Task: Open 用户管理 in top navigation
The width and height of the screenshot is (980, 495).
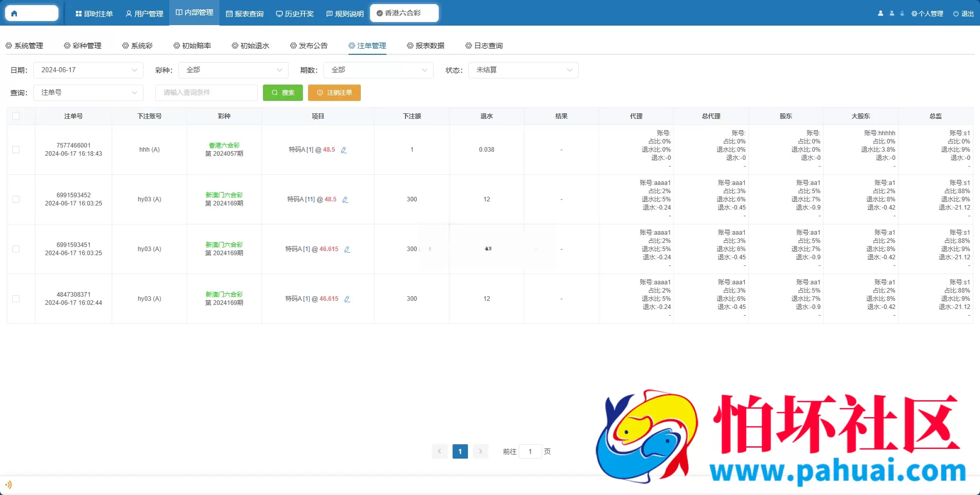Action: tap(145, 14)
